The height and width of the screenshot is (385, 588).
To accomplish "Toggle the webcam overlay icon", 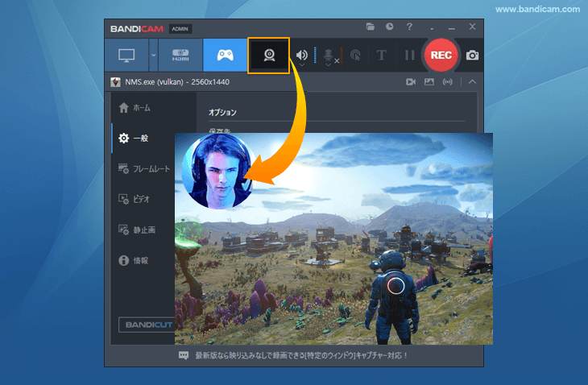I will [269, 55].
